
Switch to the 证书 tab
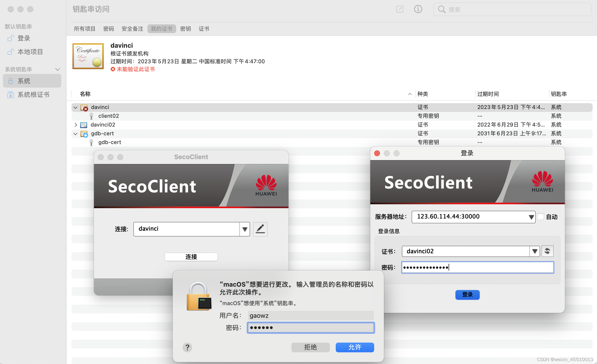coord(204,29)
